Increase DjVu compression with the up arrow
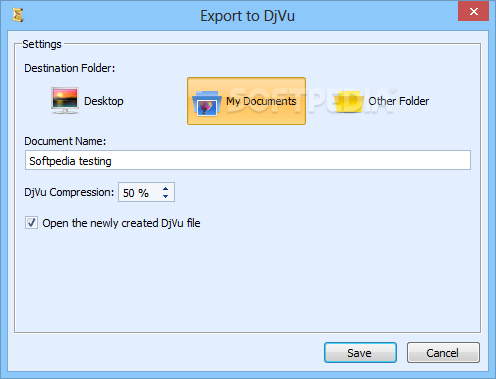Screen dimensions: 496x379 point(165,188)
